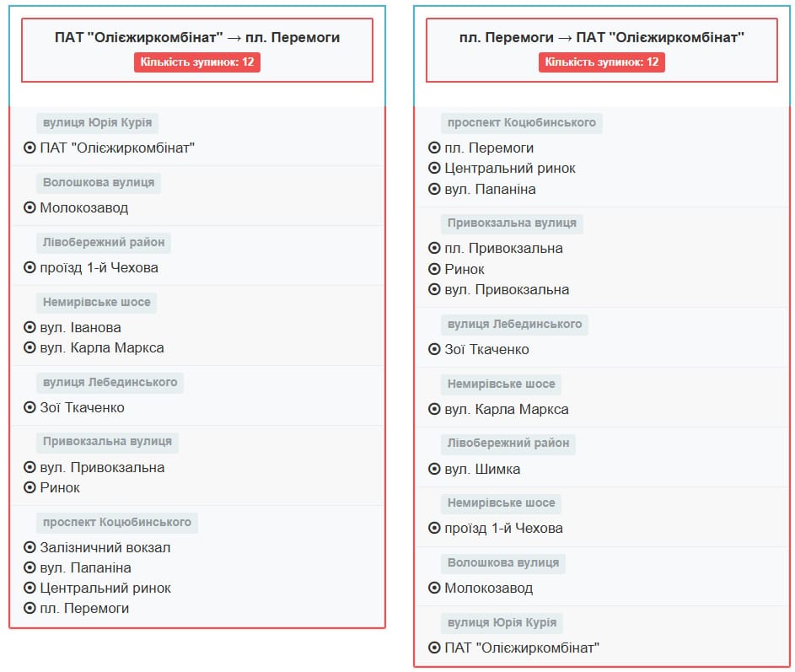Open the "Залізничний вокзал" stop

(x=105, y=547)
